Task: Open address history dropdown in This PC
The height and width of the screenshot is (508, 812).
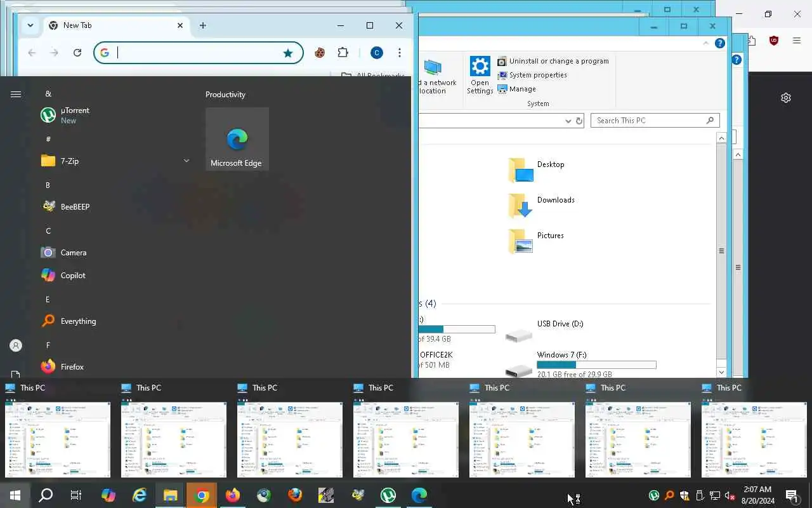Action: click(568, 121)
